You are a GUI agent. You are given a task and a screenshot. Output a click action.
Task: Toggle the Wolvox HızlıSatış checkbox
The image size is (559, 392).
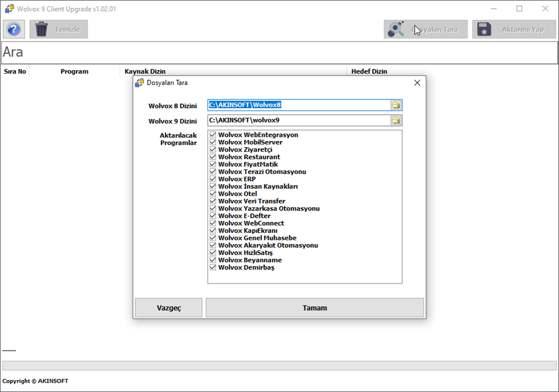(213, 253)
